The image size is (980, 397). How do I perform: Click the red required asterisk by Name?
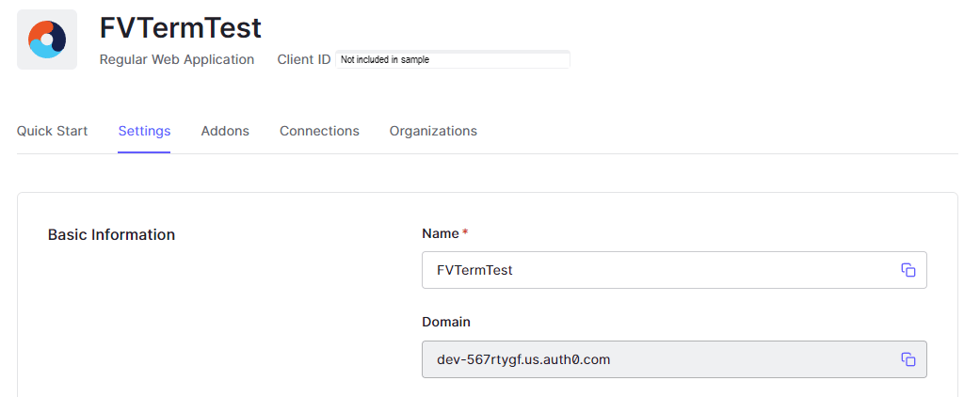pos(465,231)
